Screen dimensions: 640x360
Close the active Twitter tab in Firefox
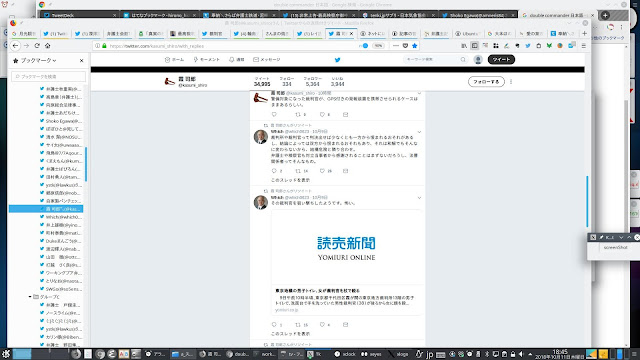click(351, 33)
